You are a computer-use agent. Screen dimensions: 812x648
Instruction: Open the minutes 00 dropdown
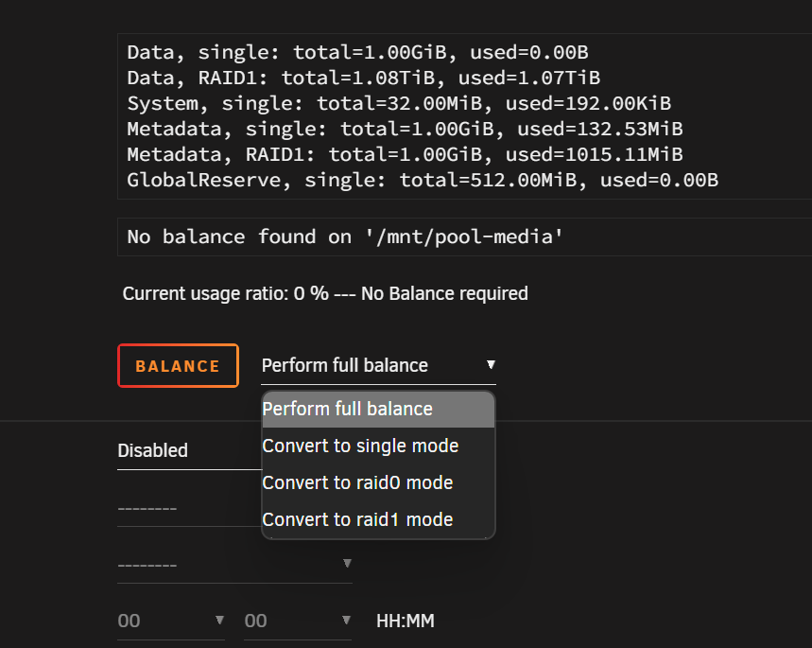click(x=298, y=622)
